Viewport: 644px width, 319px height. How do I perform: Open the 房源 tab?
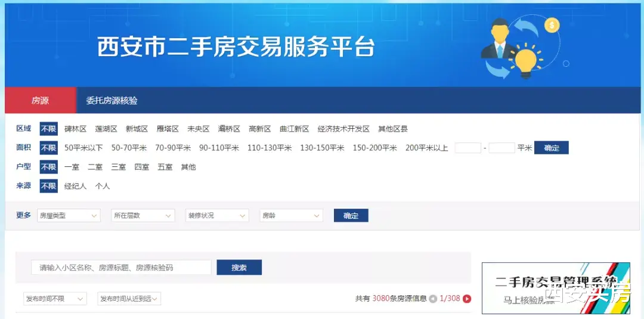click(x=41, y=100)
